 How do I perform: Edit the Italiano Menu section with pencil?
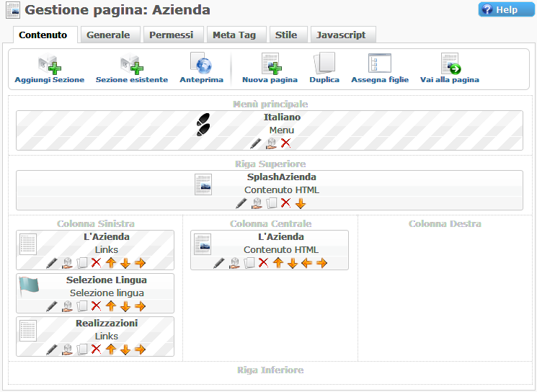click(256, 143)
